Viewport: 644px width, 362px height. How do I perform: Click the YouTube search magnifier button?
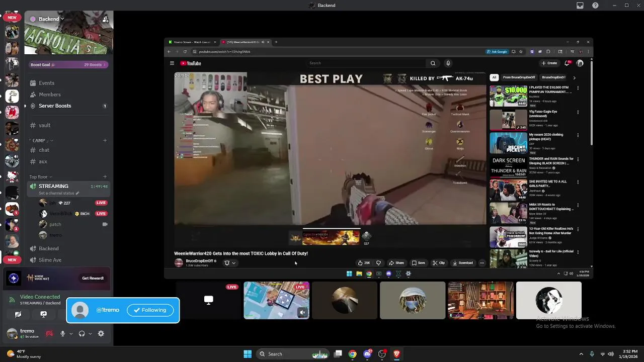pyautogui.click(x=433, y=63)
